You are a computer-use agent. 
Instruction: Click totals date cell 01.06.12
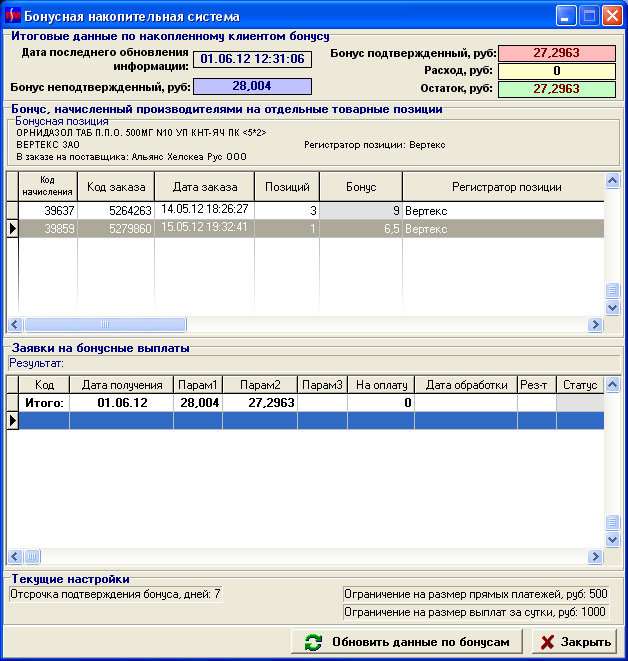coord(121,403)
